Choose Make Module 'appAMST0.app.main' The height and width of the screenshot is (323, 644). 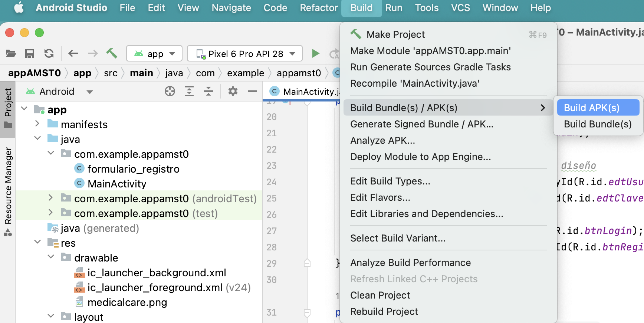point(448,51)
